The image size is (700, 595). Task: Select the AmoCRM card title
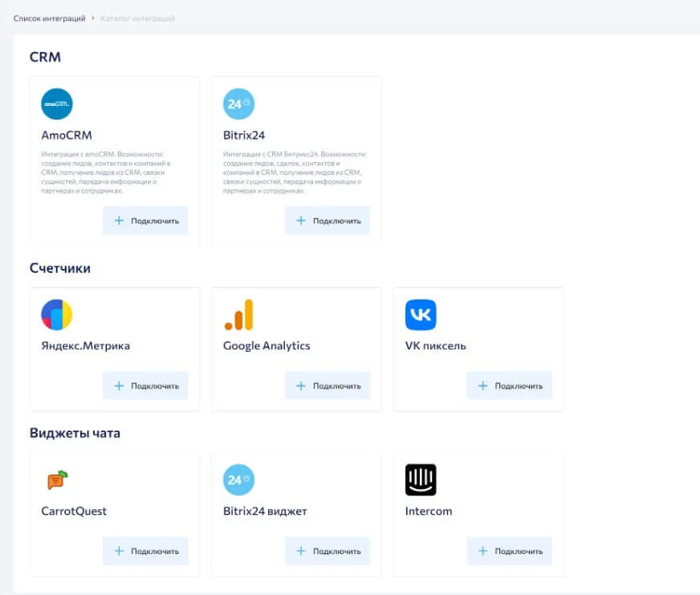pos(67,136)
